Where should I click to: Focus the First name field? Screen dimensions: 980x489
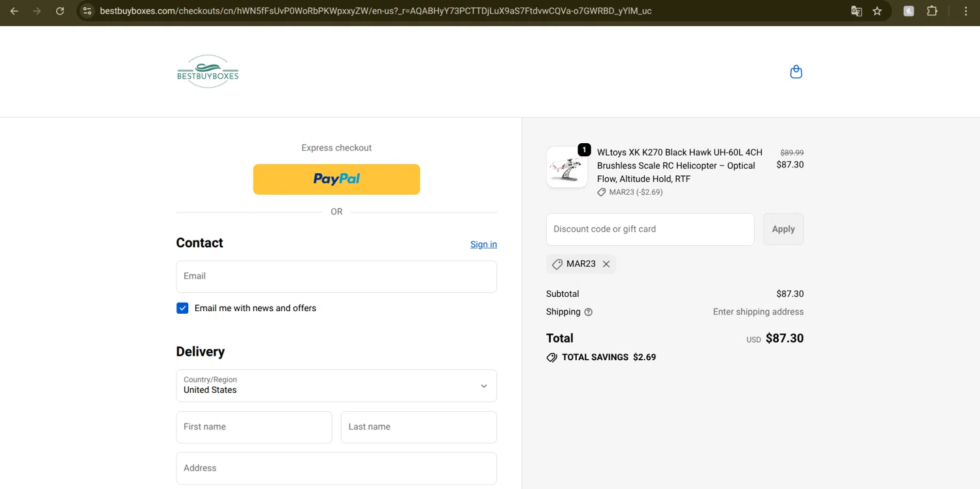pyautogui.click(x=254, y=427)
